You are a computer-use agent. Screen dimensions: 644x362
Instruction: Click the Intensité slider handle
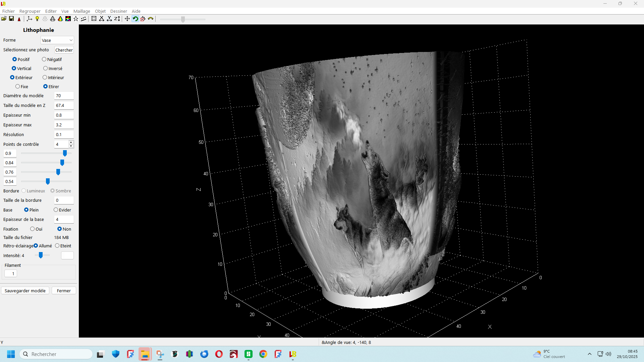pyautogui.click(x=41, y=255)
